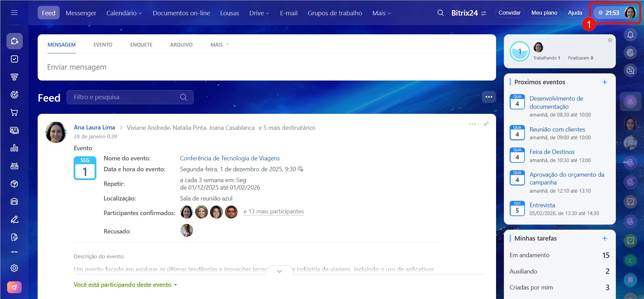Open Conferência de Tecnologia de Viagens link
Screen dimensions: 644x299
click(x=230, y=158)
